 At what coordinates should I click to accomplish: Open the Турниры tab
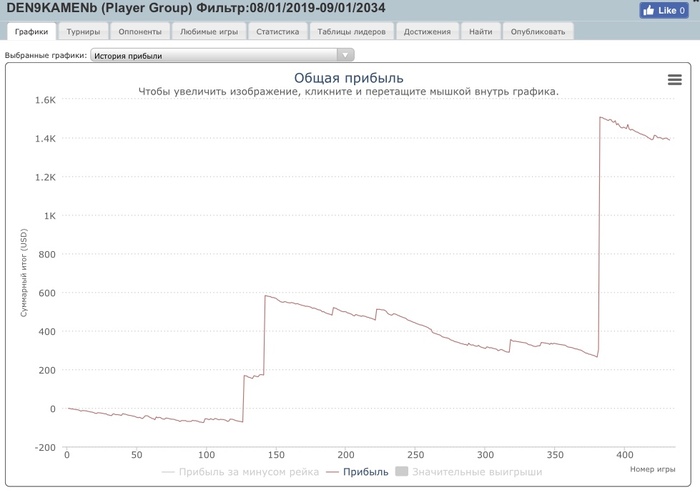click(x=83, y=32)
